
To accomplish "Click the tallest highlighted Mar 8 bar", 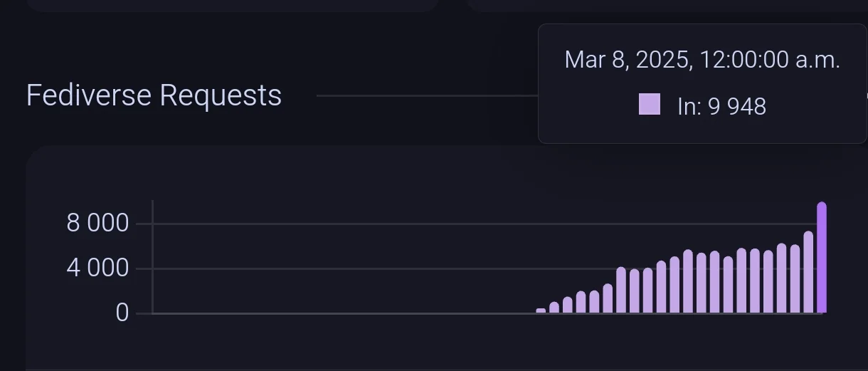I will click(822, 258).
